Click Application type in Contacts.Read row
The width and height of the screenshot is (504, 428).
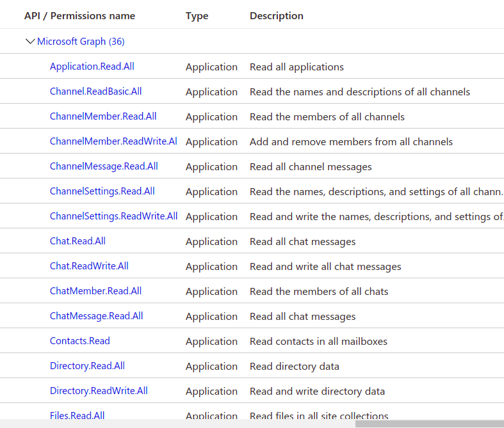pos(211,341)
